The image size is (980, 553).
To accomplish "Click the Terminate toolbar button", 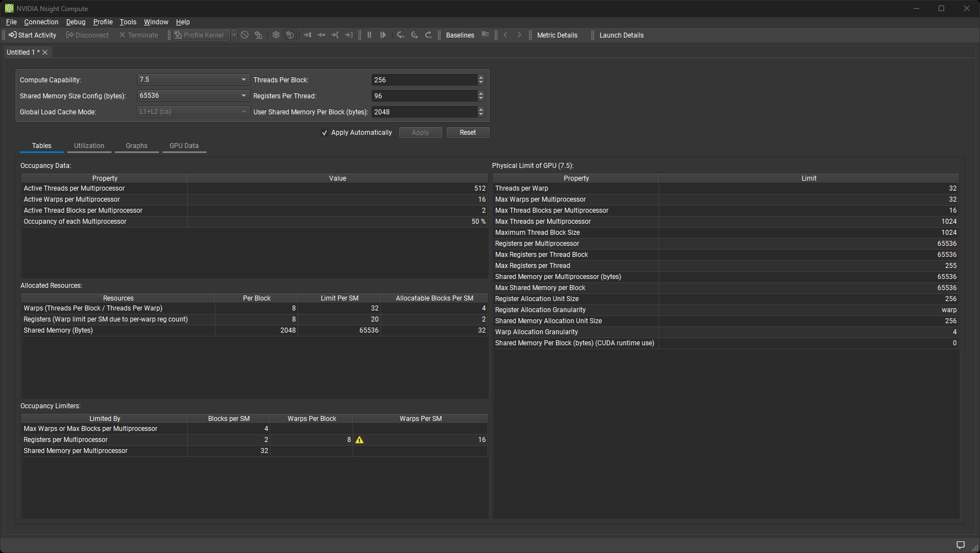I will (x=139, y=35).
